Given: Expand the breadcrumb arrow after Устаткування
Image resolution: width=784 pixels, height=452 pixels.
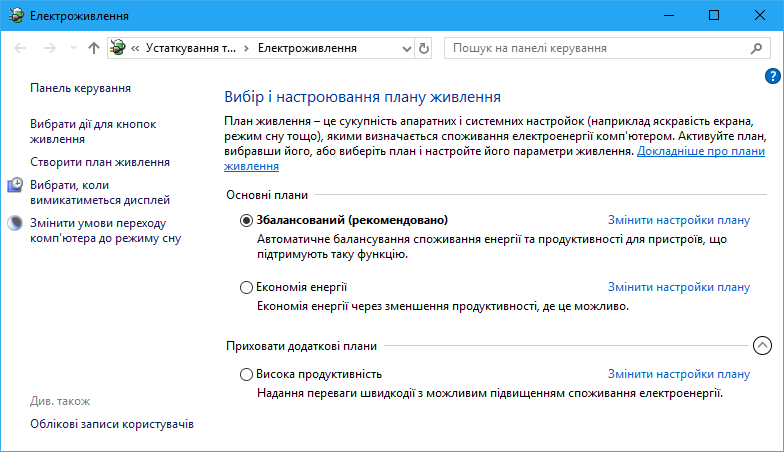Looking at the screenshot, I should (246, 48).
